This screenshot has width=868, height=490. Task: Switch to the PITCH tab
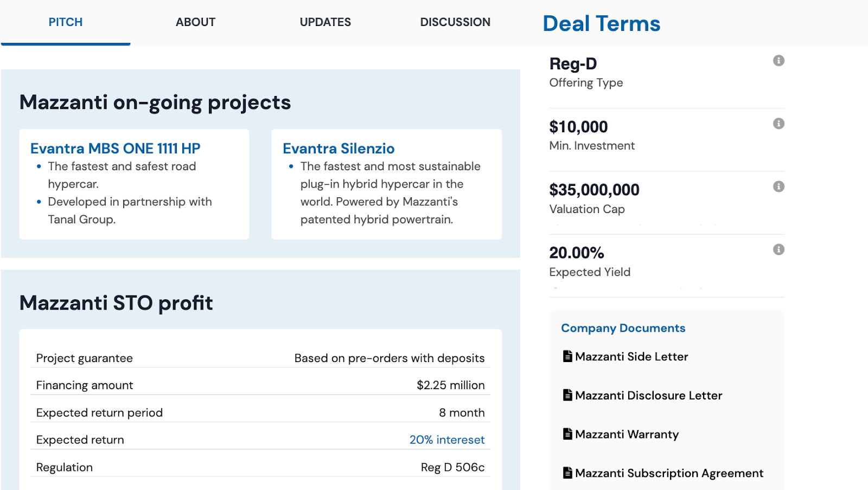coord(66,22)
